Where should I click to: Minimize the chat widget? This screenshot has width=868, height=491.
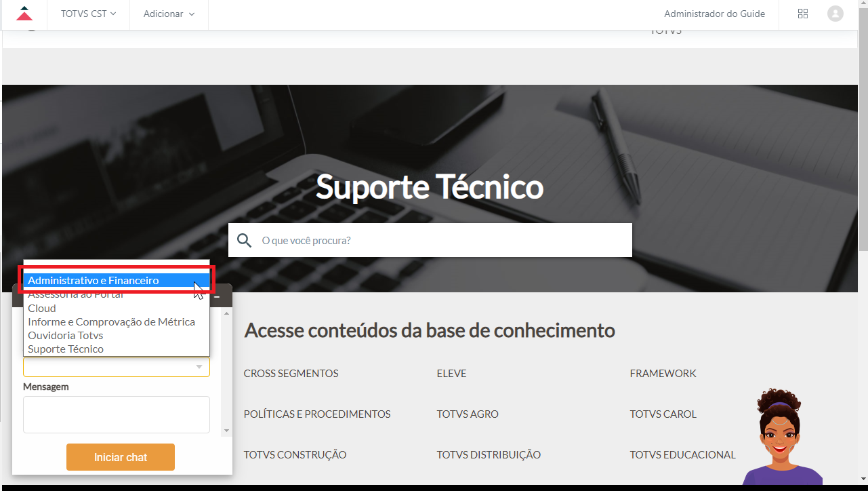click(217, 296)
